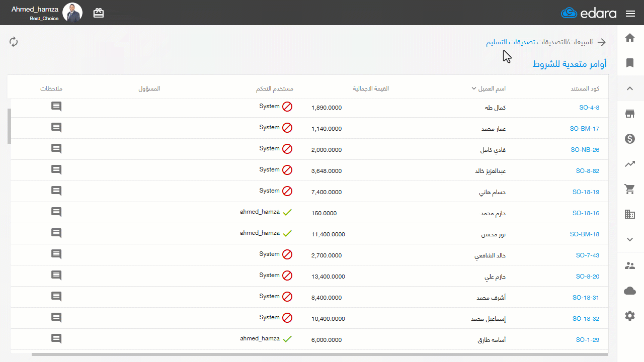Image resolution: width=644 pixels, height=362 pixels.
Task: Open Home in the sidebar
Action: click(630, 38)
